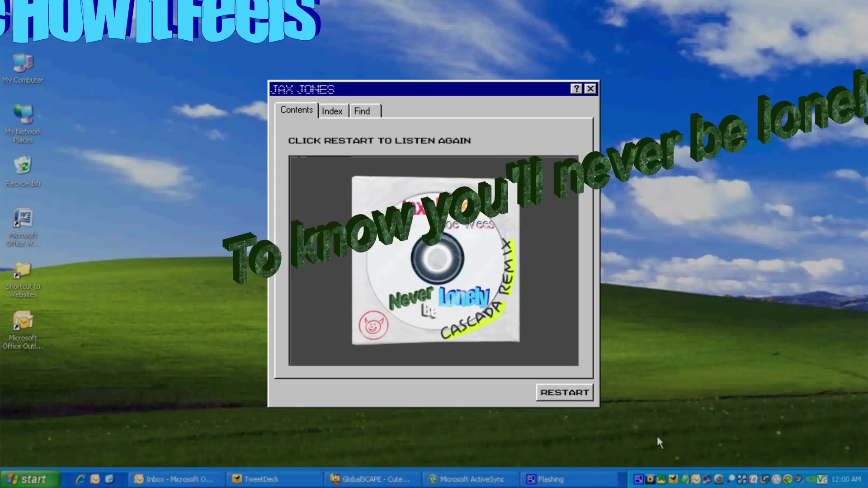Click the magnifier tray icon
Screen dimensions: 868x488
tap(731, 479)
